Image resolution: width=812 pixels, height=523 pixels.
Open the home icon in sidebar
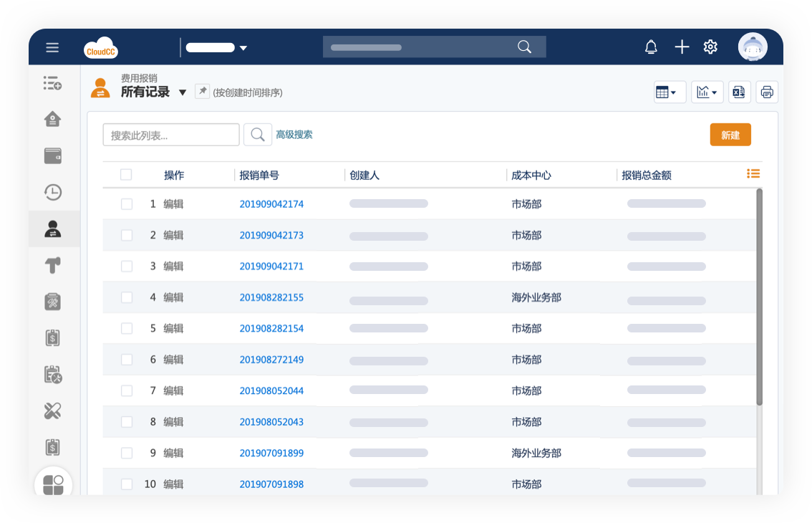coord(53,119)
